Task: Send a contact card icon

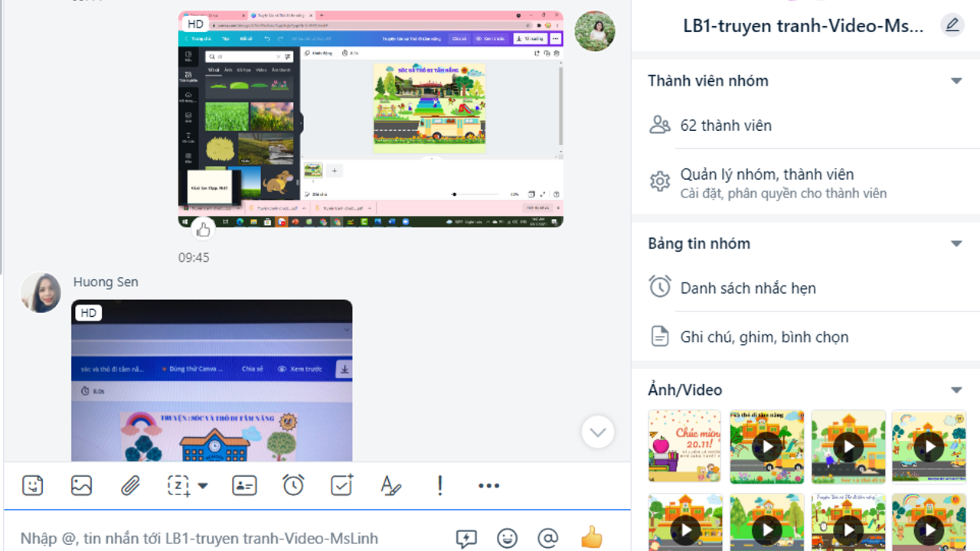Action: [244, 485]
